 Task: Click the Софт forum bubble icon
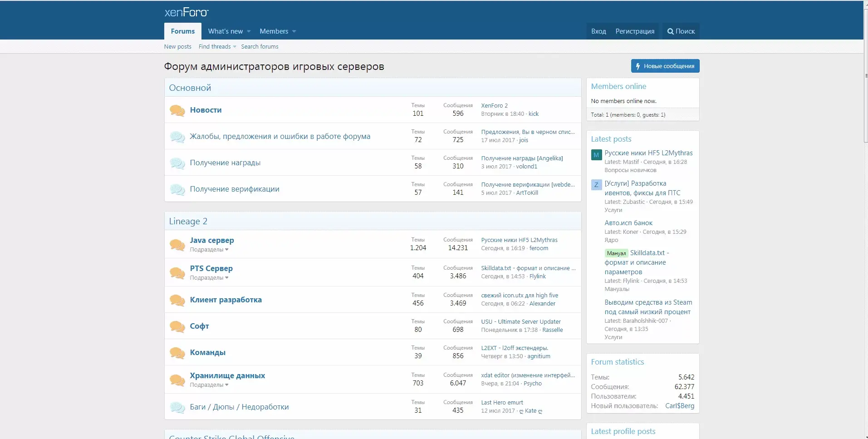177,326
